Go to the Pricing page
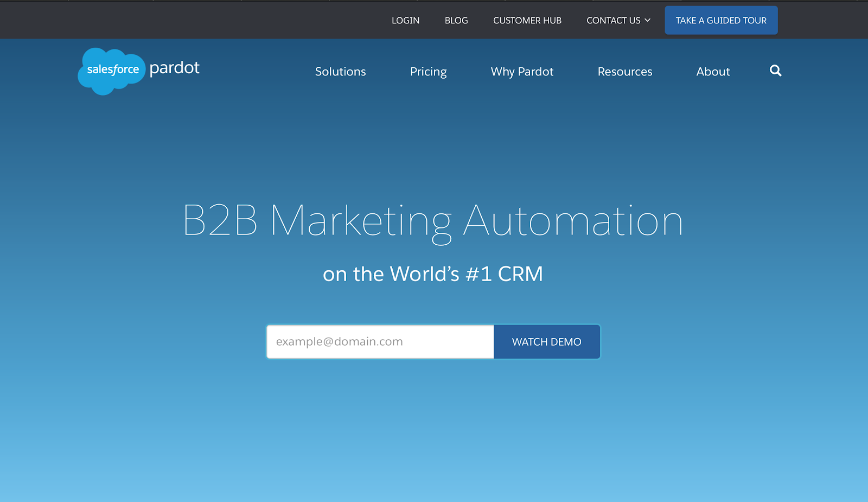 pyautogui.click(x=429, y=72)
